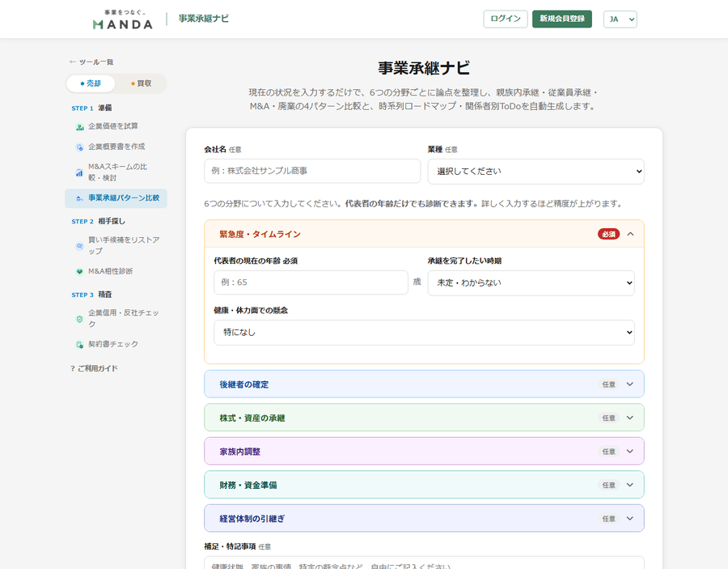Screen dimensions: 728x569
Task: Click the 新規会員登録 button
Action: (562, 19)
